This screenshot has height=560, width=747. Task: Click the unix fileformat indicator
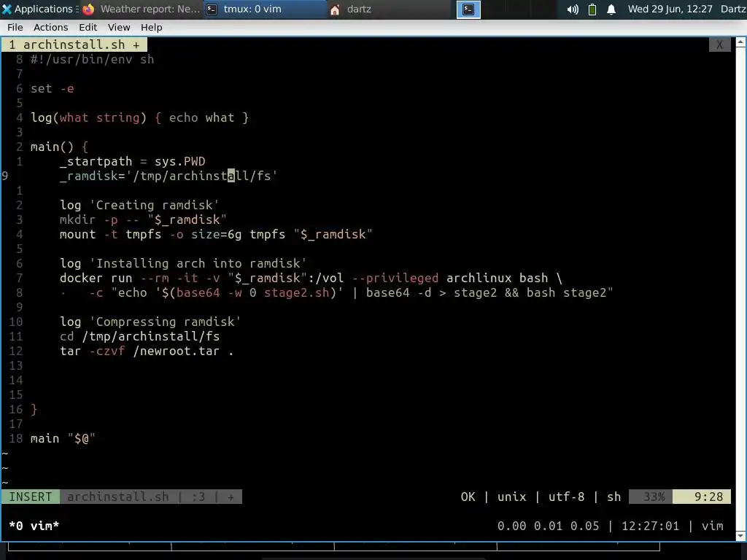pyautogui.click(x=511, y=497)
